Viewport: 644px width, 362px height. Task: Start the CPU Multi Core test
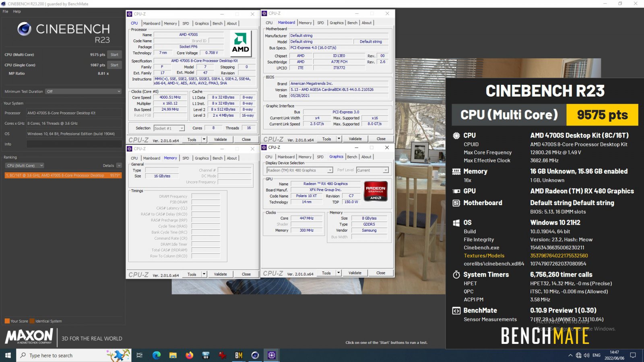click(x=114, y=54)
